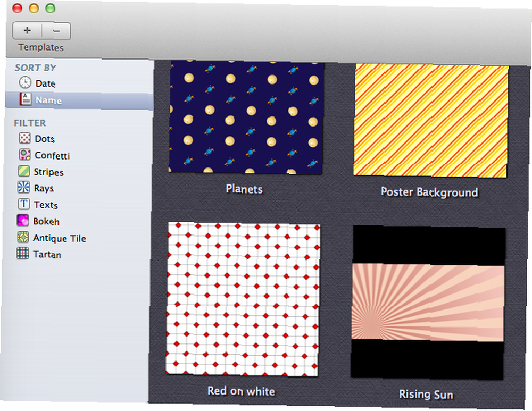This screenshot has width=532, height=411.
Task: Sort templates by Date label
Action: [x=45, y=83]
